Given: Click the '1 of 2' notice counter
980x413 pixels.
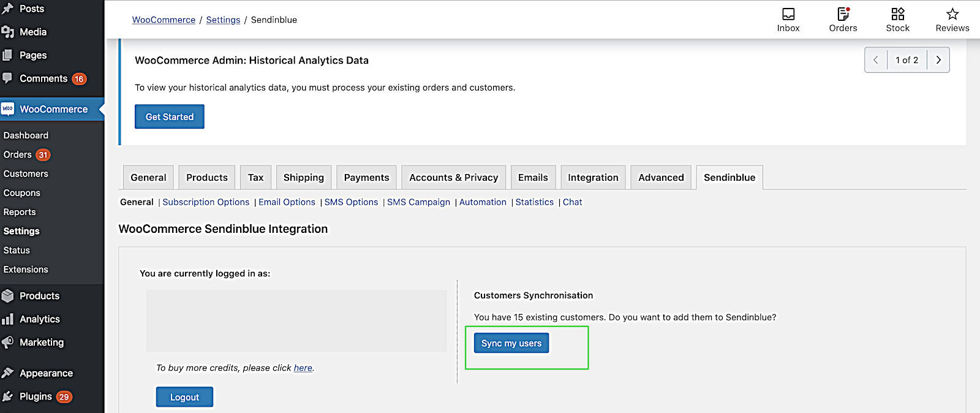Looking at the screenshot, I should [907, 60].
